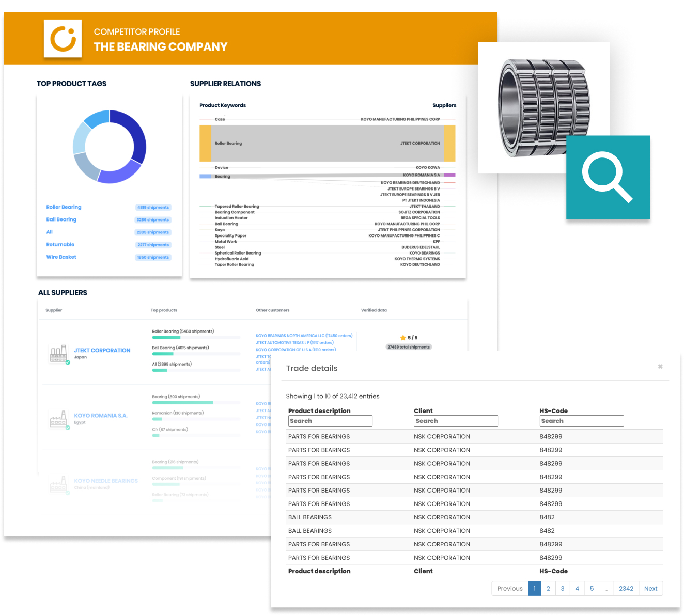Viewport: 684px width, 616px height.
Task: Select page 1 in the pagination
Action: tap(534, 588)
